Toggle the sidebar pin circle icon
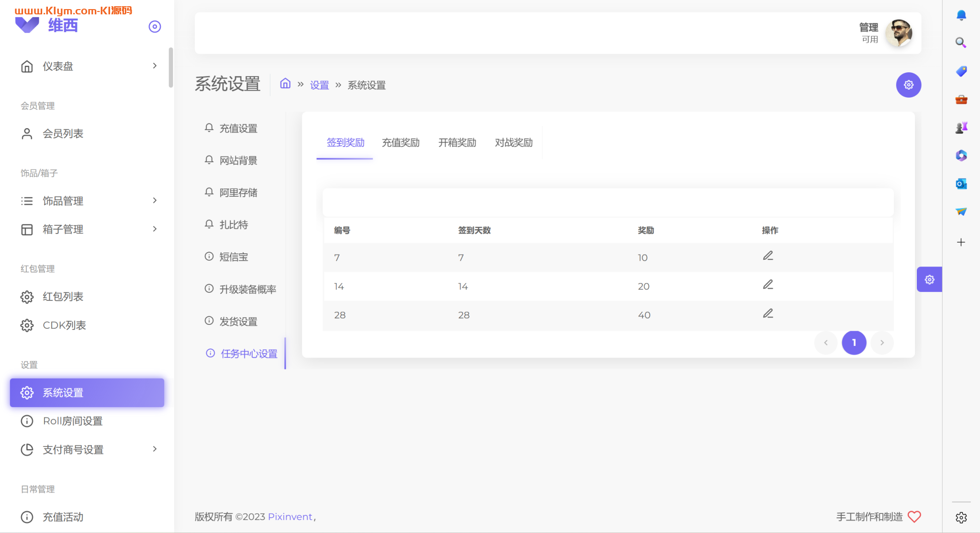Viewport: 980px width, 533px height. click(x=155, y=27)
